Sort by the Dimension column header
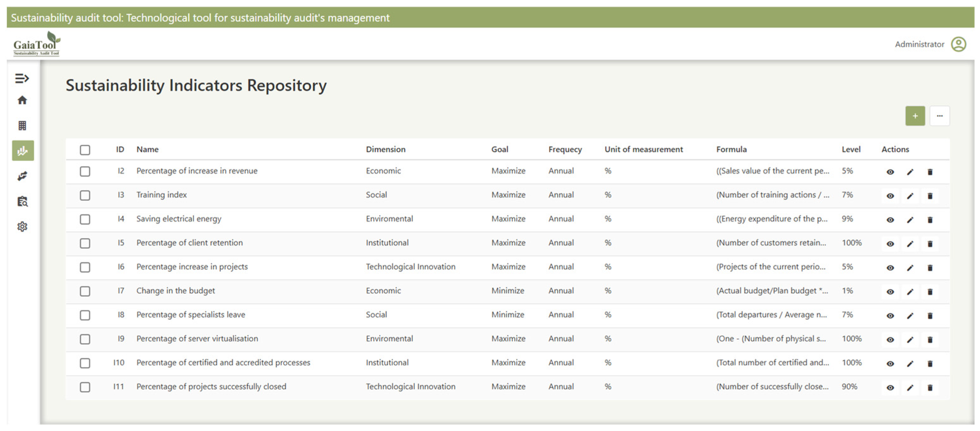Screen dimensions: 980x431 (385, 149)
